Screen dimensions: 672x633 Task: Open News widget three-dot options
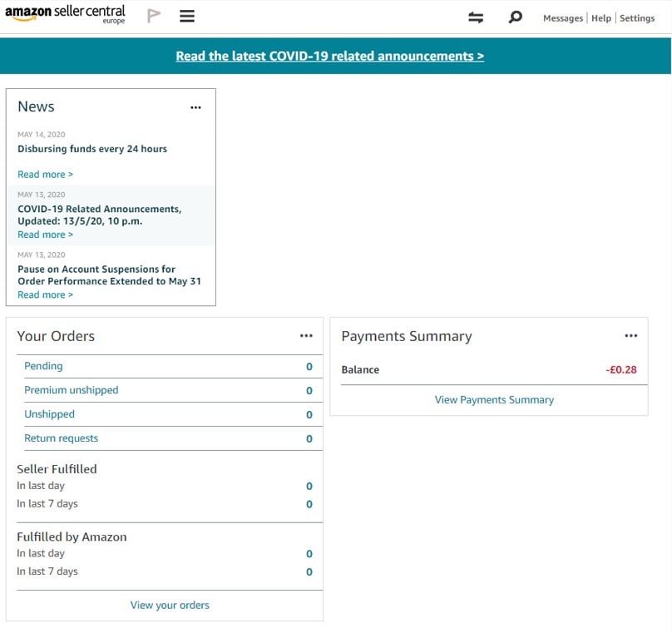195,107
